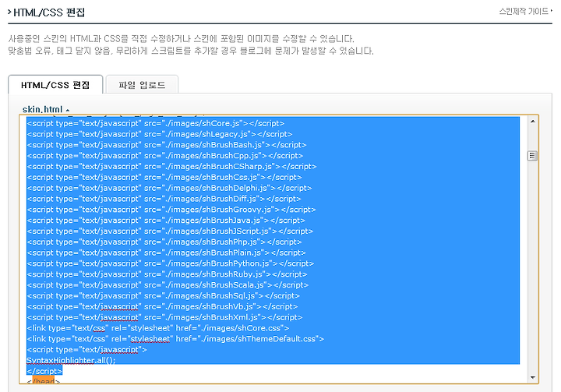Click the HTML/CSS 편집 page heading
Screen dimensions: 561x392
[x=49, y=13]
